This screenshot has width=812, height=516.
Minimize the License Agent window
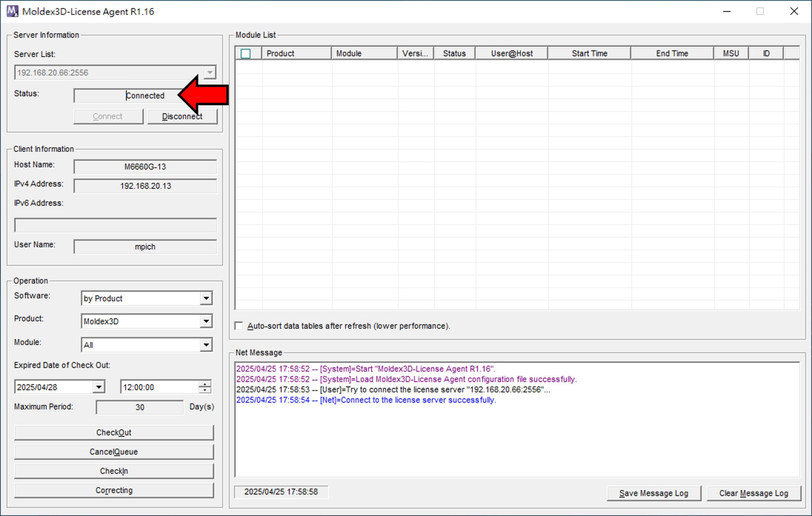click(727, 11)
